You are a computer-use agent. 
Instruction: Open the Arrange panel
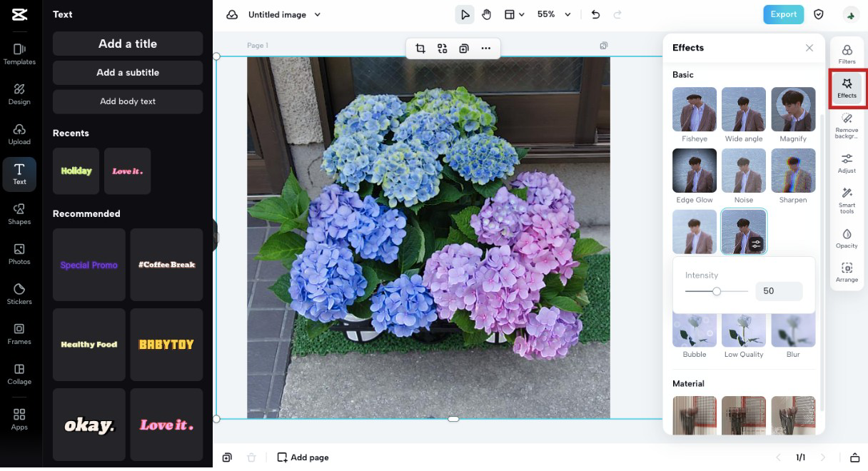tap(847, 273)
